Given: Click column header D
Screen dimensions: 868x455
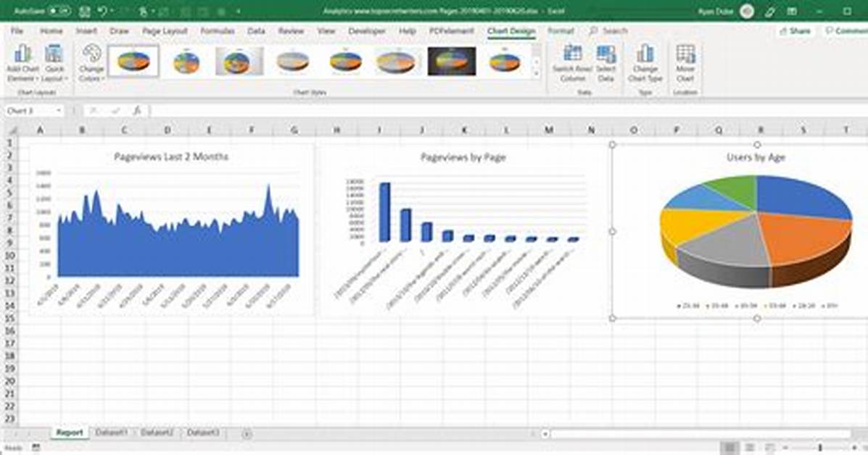Looking at the screenshot, I should coord(167,130).
